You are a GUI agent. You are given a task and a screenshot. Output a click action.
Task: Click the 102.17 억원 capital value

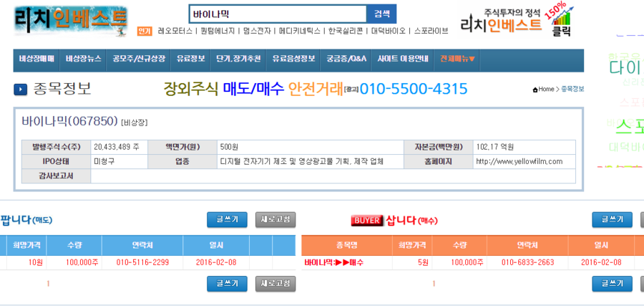(495, 147)
